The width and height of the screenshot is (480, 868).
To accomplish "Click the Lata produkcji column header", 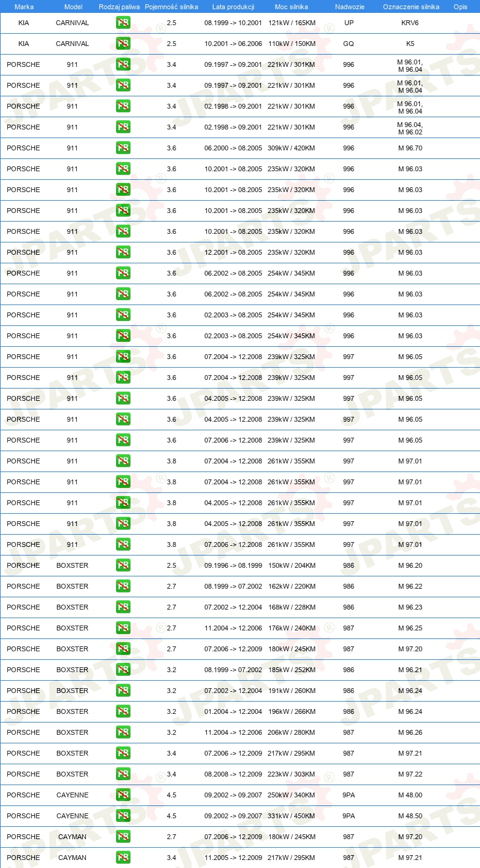I will tap(233, 7).
